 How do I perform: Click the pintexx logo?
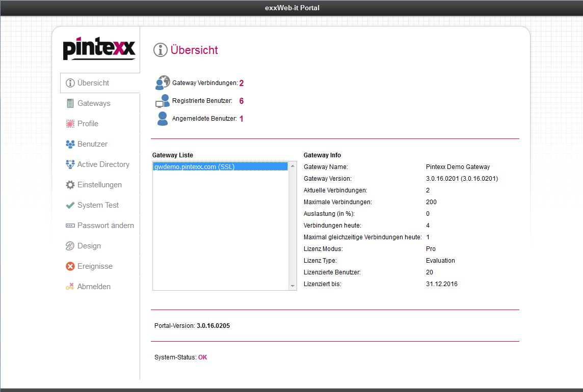click(x=99, y=48)
